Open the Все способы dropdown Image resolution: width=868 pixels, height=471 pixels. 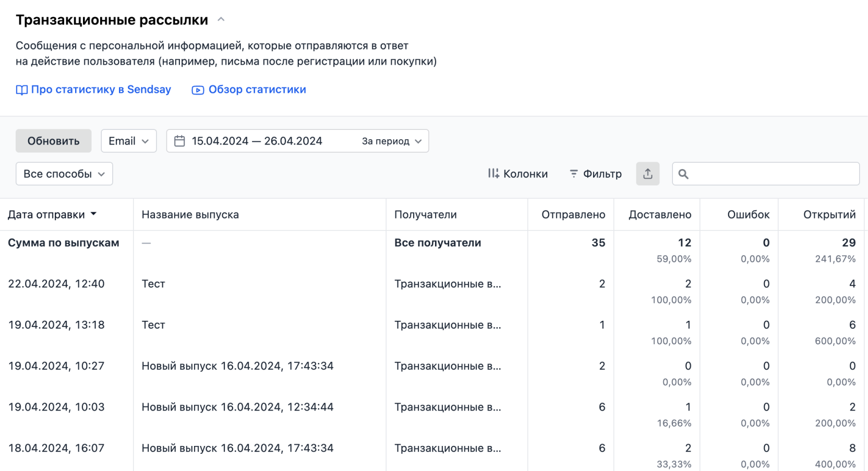[x=64, y=174]
